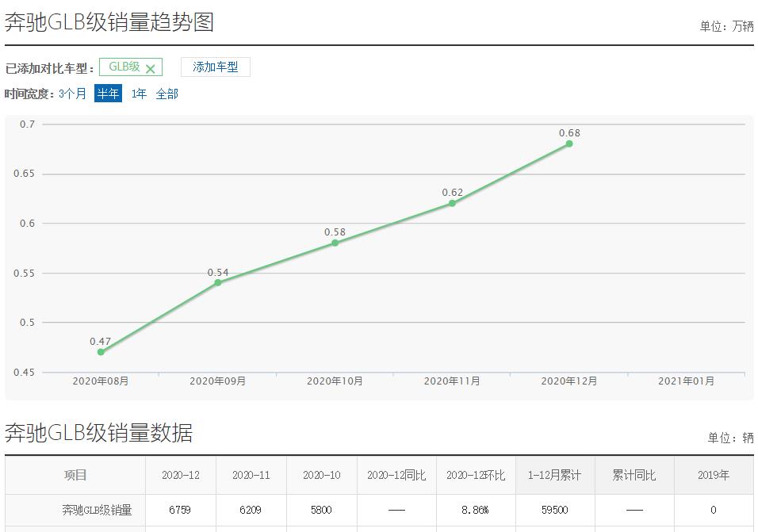Click the 2020-10 column header

pos(321,475)
